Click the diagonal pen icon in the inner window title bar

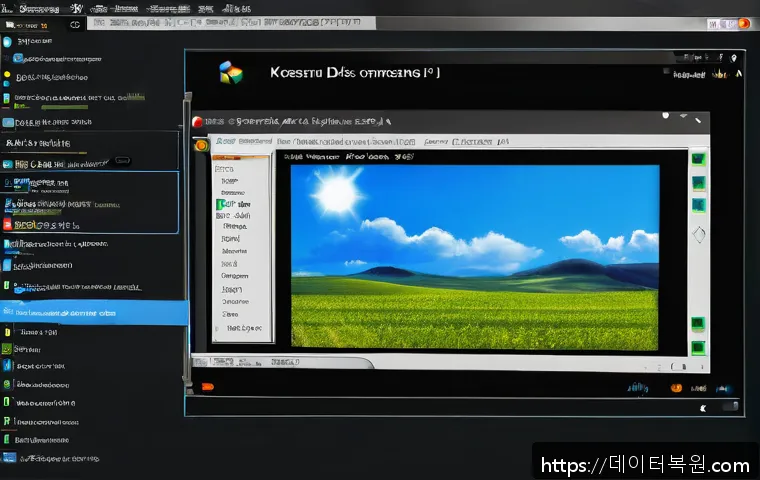point(698,120)
